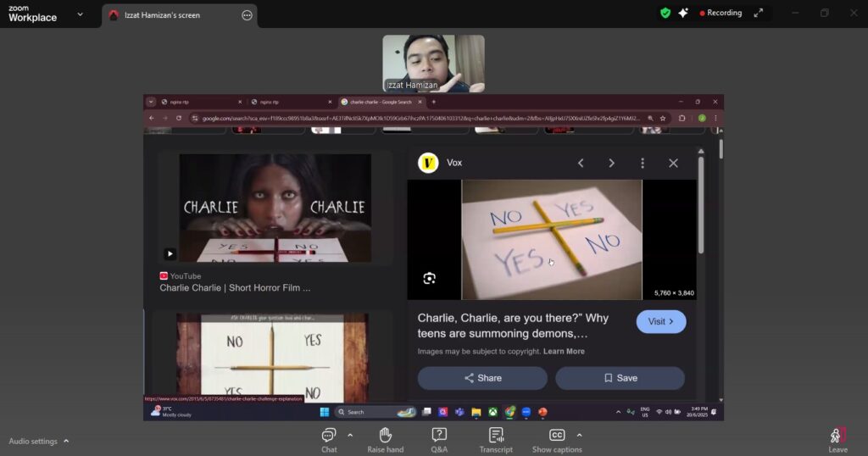Select Izzat Hamizan's video thumbnail
Image resolution: width=868 pixels, height=456 pixels.
pyautogui.click(x=433, y=64)
